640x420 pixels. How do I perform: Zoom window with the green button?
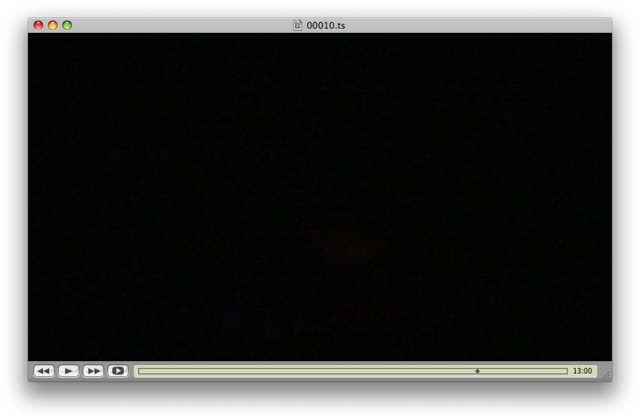tap(67, 25)
